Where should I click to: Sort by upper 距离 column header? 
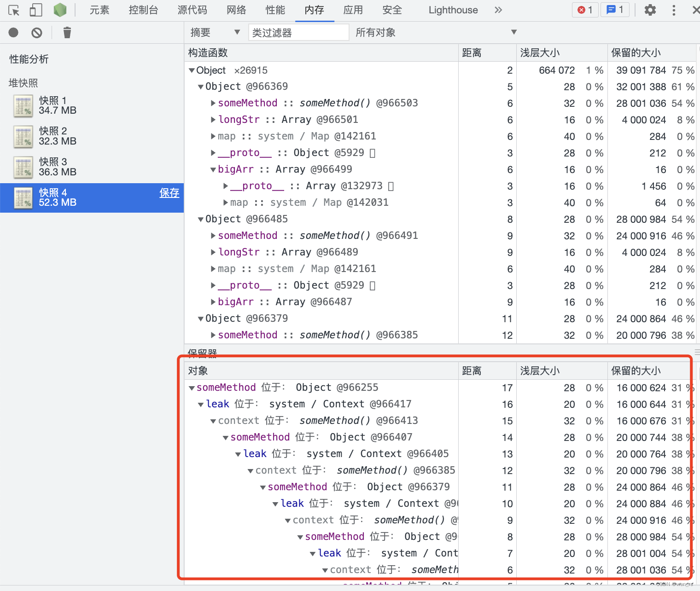(x=487, y=53)
